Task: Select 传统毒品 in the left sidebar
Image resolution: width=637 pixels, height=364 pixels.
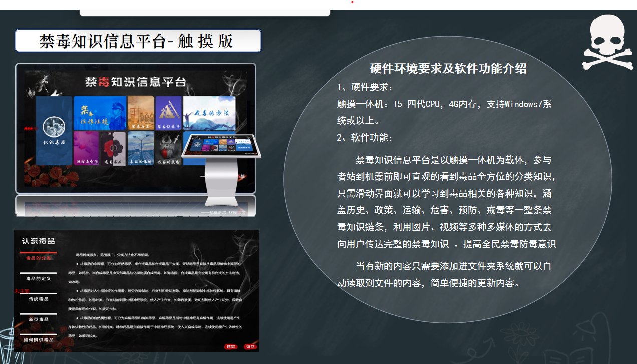Action: pos(39,298)
